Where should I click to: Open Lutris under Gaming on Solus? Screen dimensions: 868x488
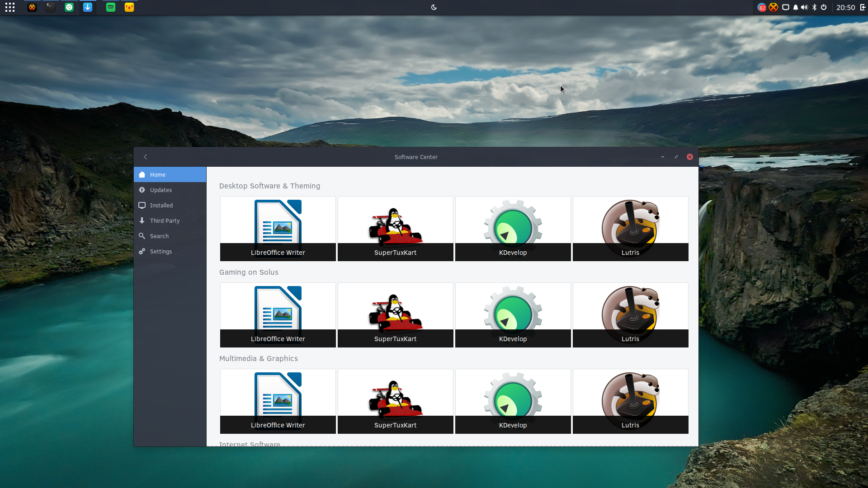tap(631, 315)
